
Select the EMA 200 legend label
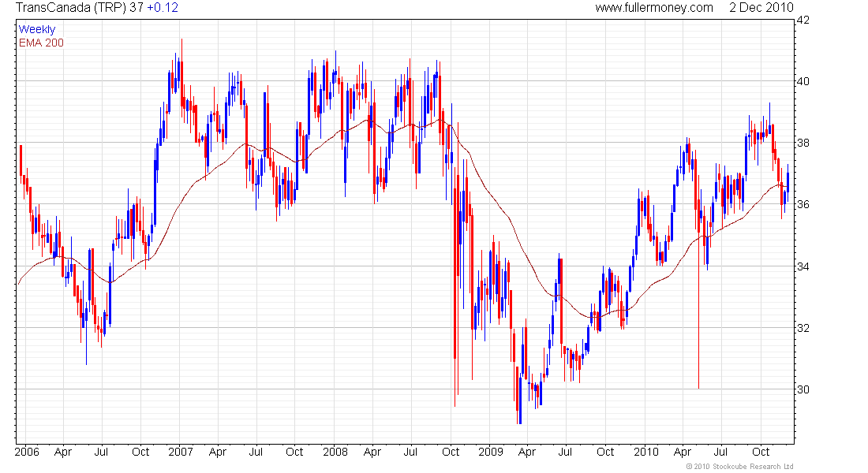(x=41, y=43)
